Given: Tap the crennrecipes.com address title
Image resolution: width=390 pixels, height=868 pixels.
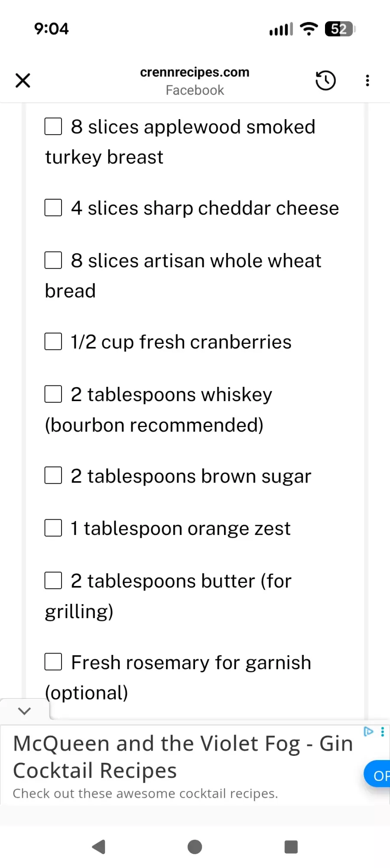Looking at the screenshot, I should point(195,72).
